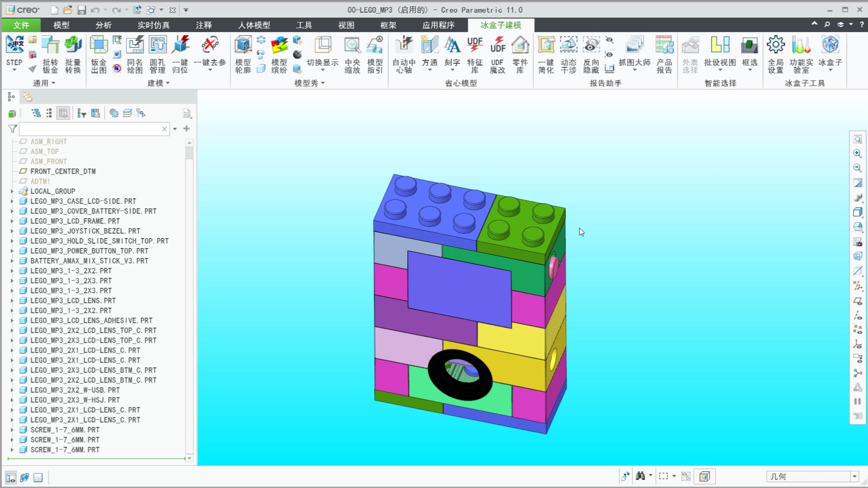Switch to the 应用程序 ribbon tab
The image size is (868, 488).
[438, 25]
